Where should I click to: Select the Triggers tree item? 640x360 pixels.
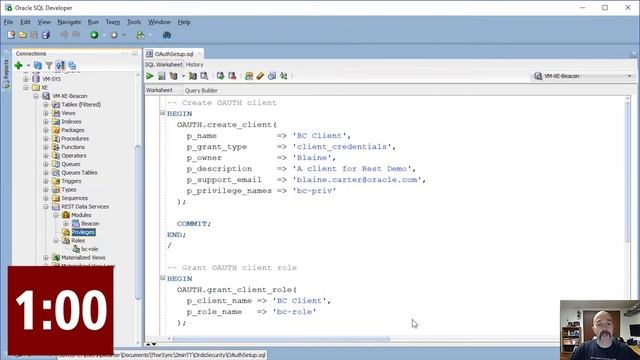(x=71, y=181)
